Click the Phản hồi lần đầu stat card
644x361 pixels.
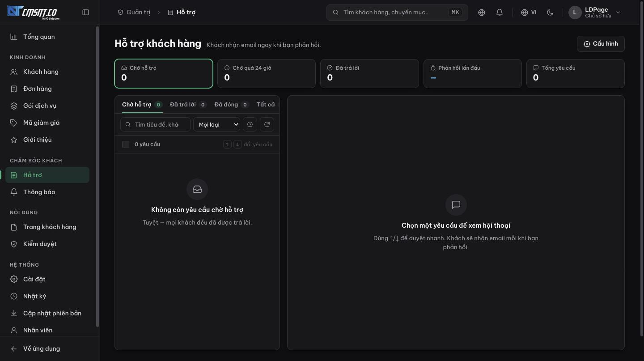click(x=473, y=73)
